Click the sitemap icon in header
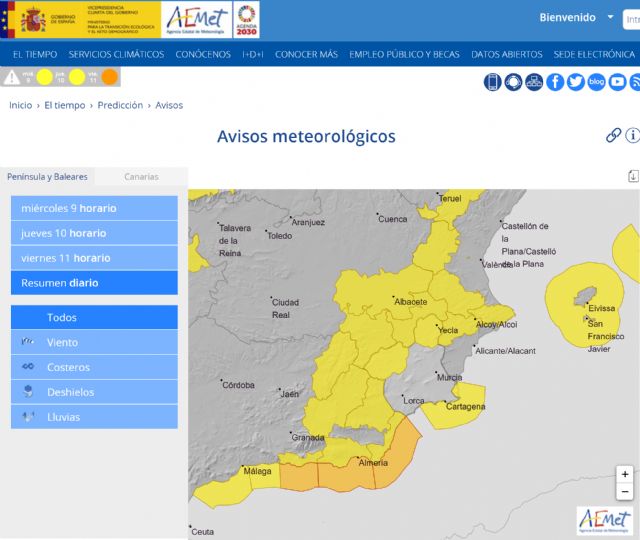 (x=534, y=82)
